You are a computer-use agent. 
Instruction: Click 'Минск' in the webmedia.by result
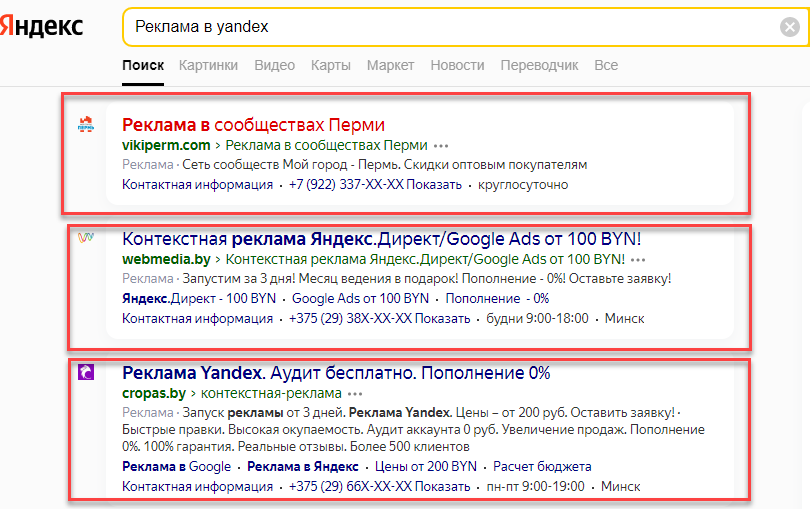pyautogui.click(x=625, y=318)
